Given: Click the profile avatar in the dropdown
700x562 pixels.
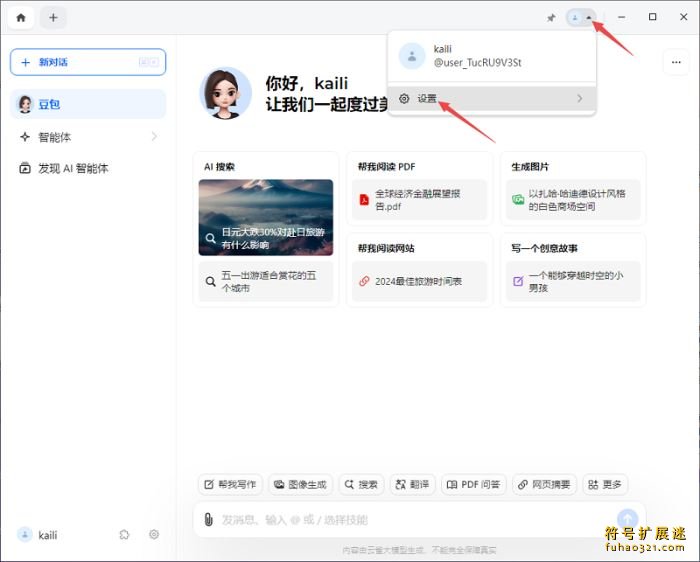Looking at the screenshot, I should pos(412,56).
